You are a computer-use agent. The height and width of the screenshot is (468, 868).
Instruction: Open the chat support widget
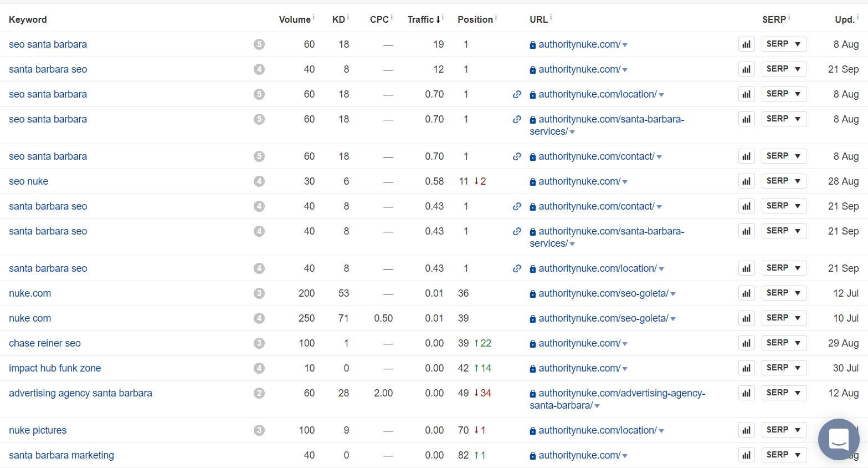coord(839,439)
